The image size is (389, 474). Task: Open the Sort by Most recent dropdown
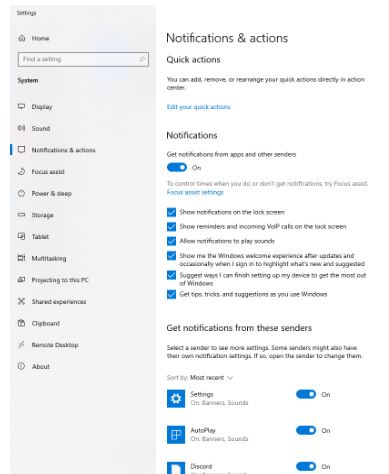click(x=211, y=378)
